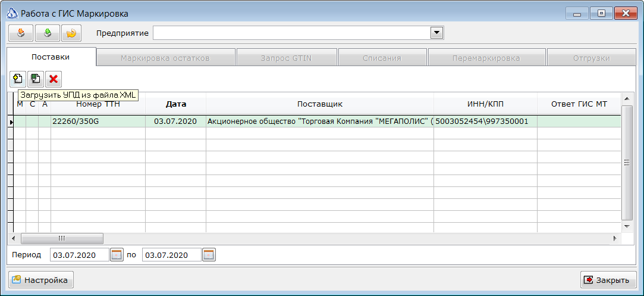Click the load UPD from XML file icon

18,79
